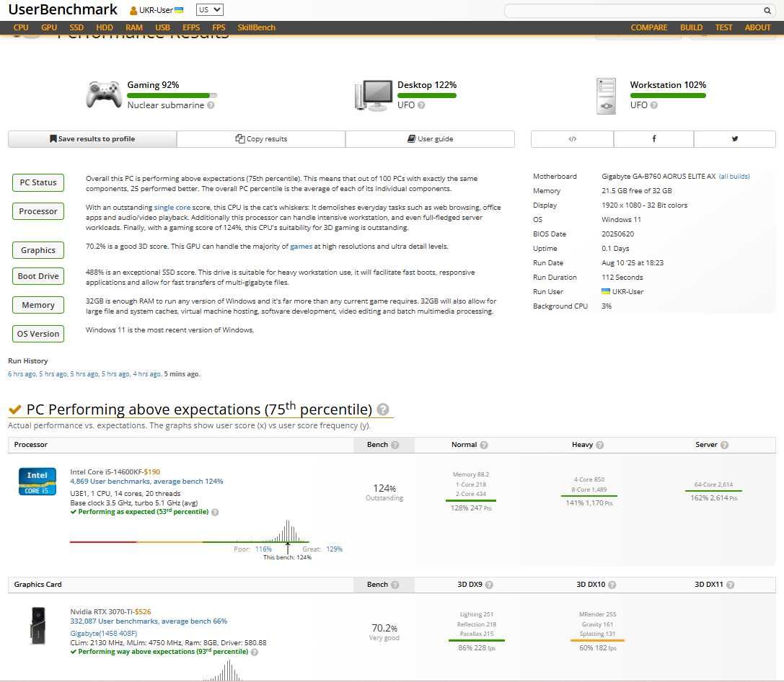The height and width of the screenshot is (682, 784).
Task: Open help icon after 93rd percentile text
Action: pos(255,652)
